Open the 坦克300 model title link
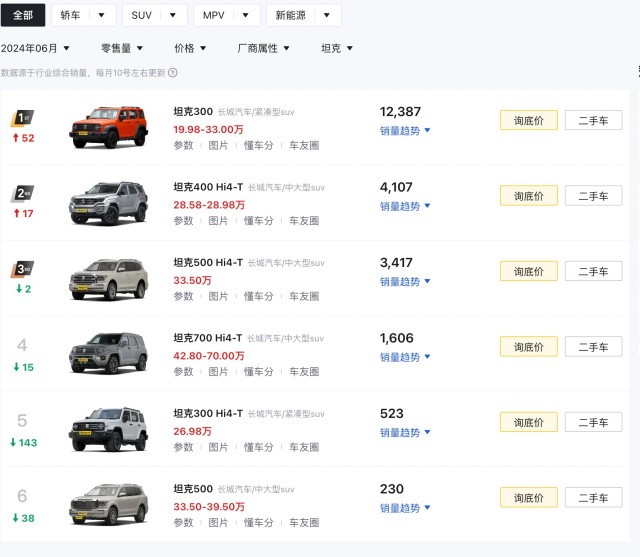The height and width of the screenshot is (557, 640). [x=193, y=111]
